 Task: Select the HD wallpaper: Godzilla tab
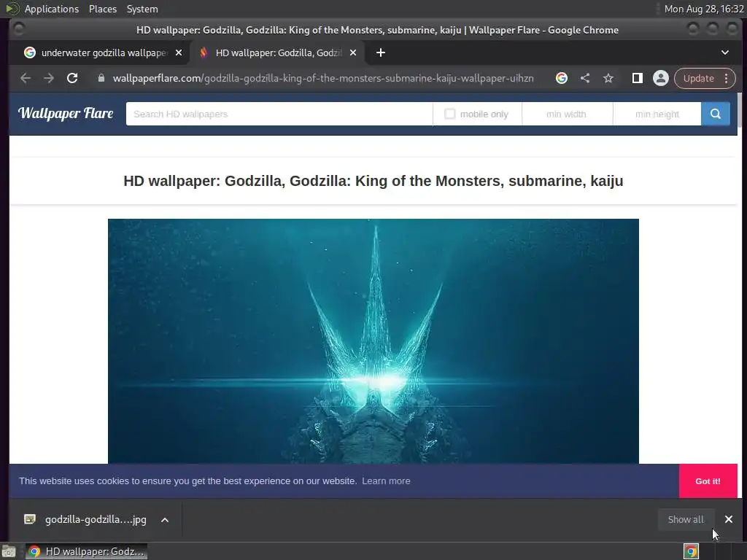click(278, 52)
